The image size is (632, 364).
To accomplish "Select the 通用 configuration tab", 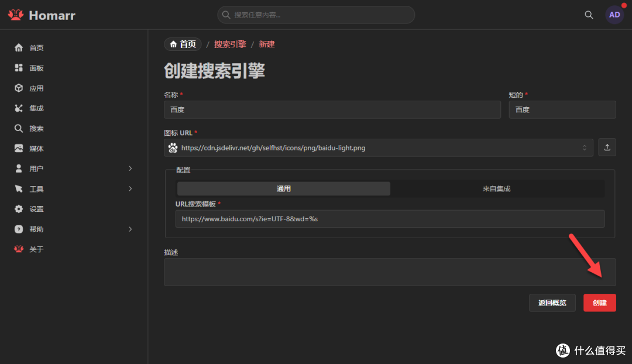I will point(284,188).
